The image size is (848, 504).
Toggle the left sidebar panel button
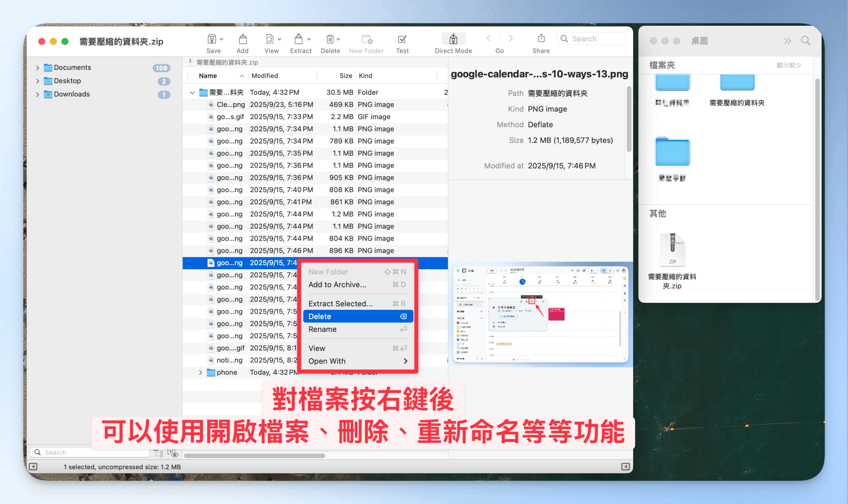click(33, 467)
